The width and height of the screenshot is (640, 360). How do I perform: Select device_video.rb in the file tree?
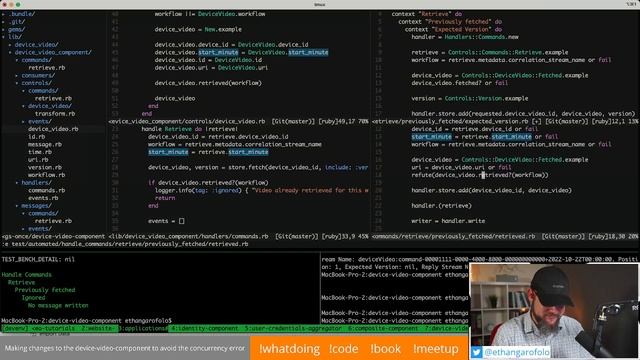point(53,129)
